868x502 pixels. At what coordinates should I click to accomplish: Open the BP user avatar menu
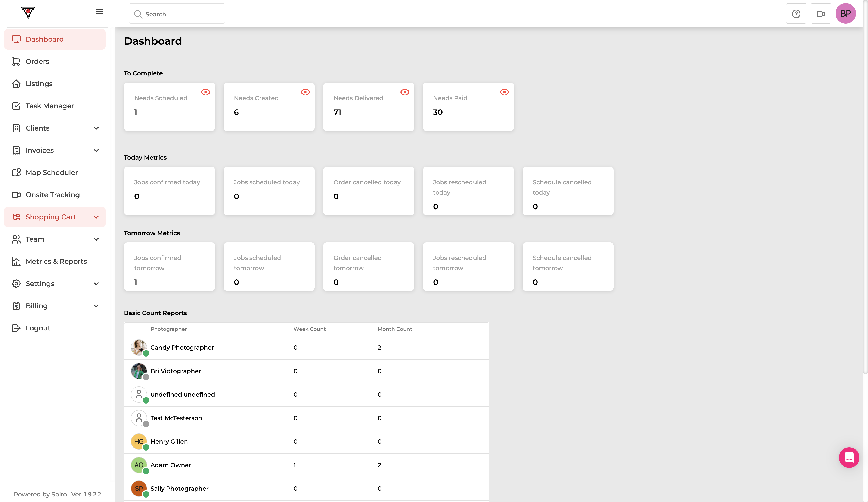846,14
